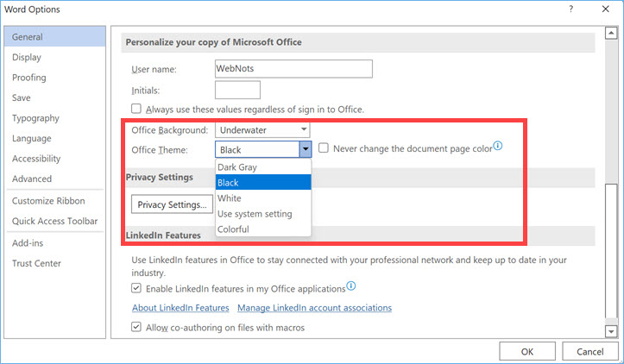Pick Use system setting theme option
The width and height of the screenshot is (624, 364).
coord(255,214)
